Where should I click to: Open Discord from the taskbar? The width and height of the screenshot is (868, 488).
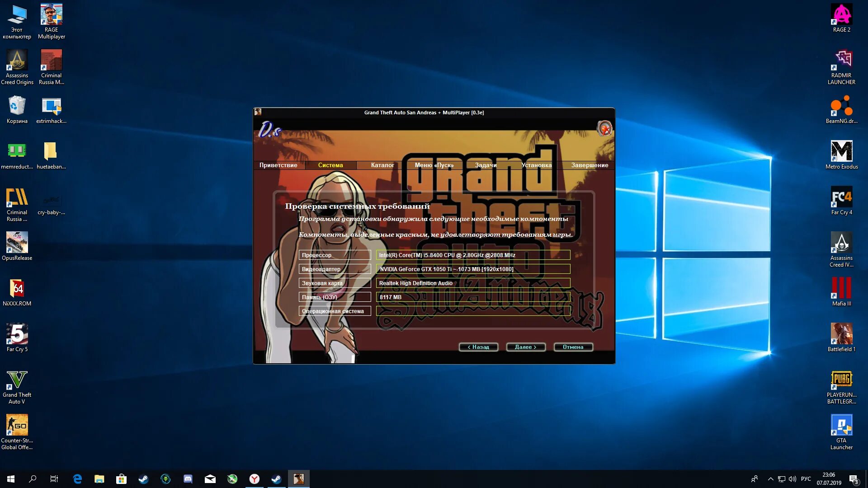pyautogui.click(x=188, y=479)
